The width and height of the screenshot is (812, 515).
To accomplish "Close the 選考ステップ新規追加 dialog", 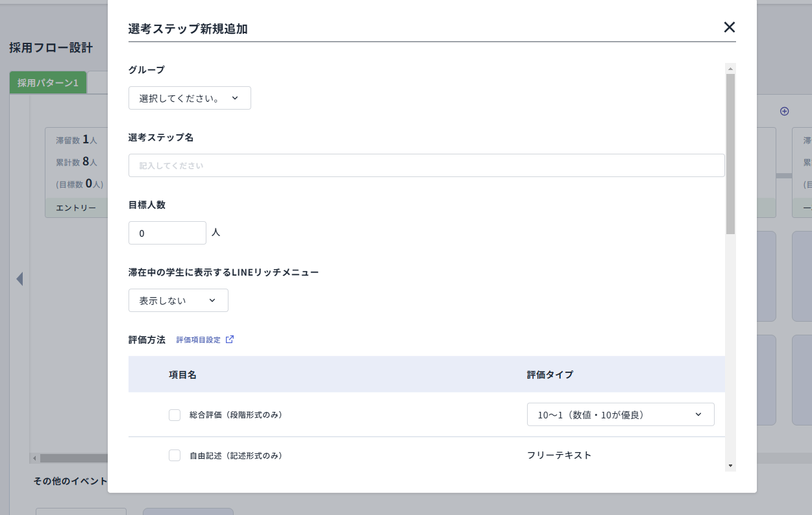I will pyautogui.click(x=729, y=27).
